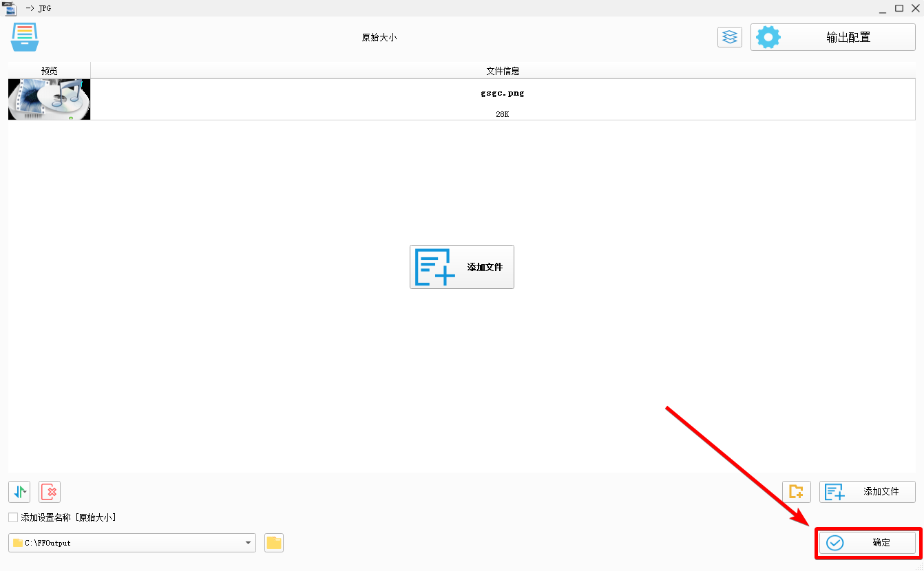Browse output folder with yellow folder icon
This screenshot has width=924, height=571.
(x=274, y=543)
